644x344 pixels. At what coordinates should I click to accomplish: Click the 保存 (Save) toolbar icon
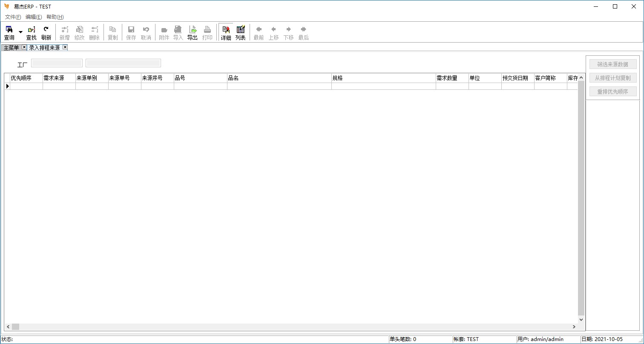click(x=131, y=33)
